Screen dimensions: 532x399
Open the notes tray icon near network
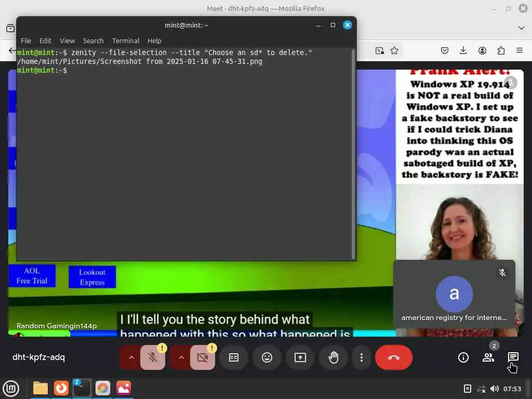click(467, 389)
